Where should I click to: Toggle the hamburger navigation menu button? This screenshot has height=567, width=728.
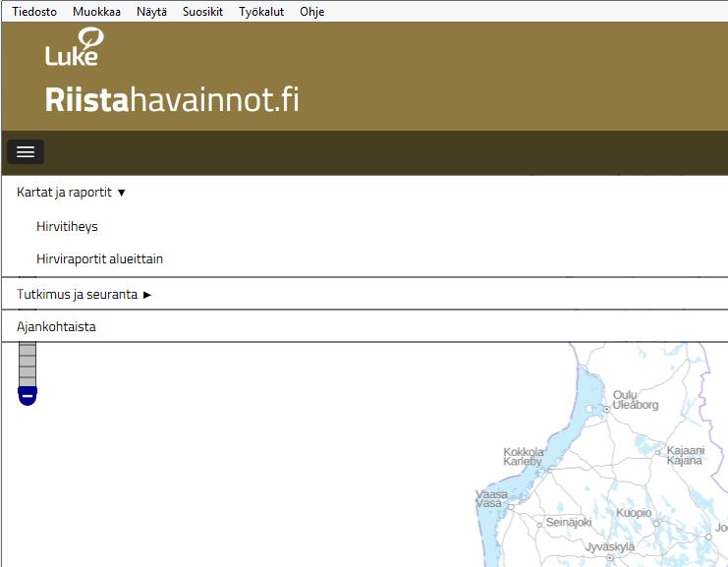(x=26, y=152)
